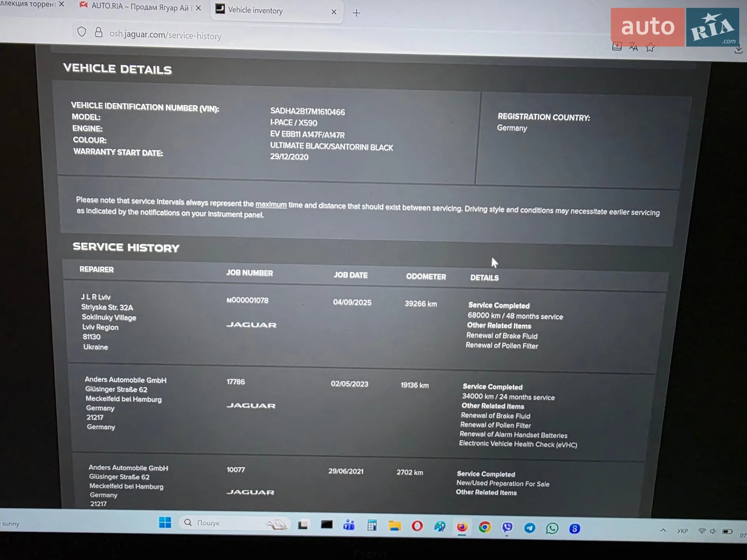The height and width of the screenshot is (560, 747).
Task: Click the underlined maximum link
Action: click(271, 204)
